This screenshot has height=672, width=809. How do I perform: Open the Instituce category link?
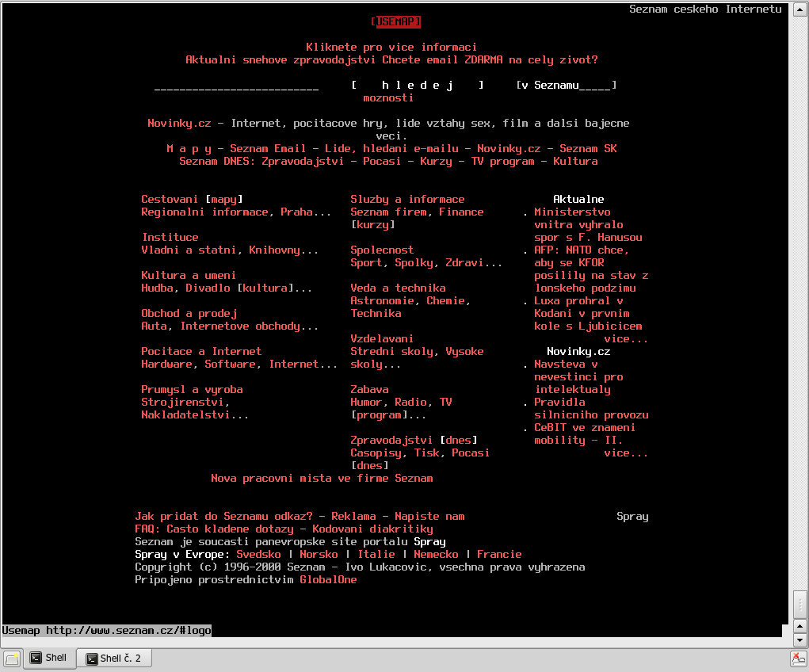[170, 238]
